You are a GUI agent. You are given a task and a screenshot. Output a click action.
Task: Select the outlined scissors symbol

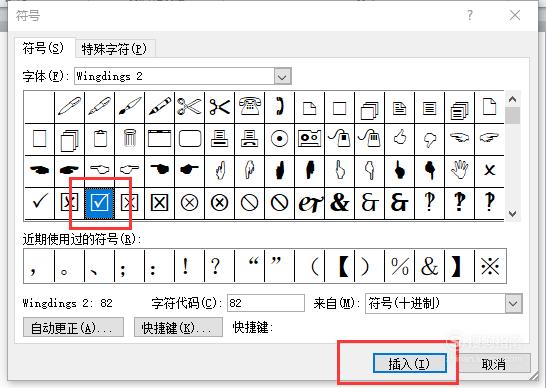click(x=189, y=107)
